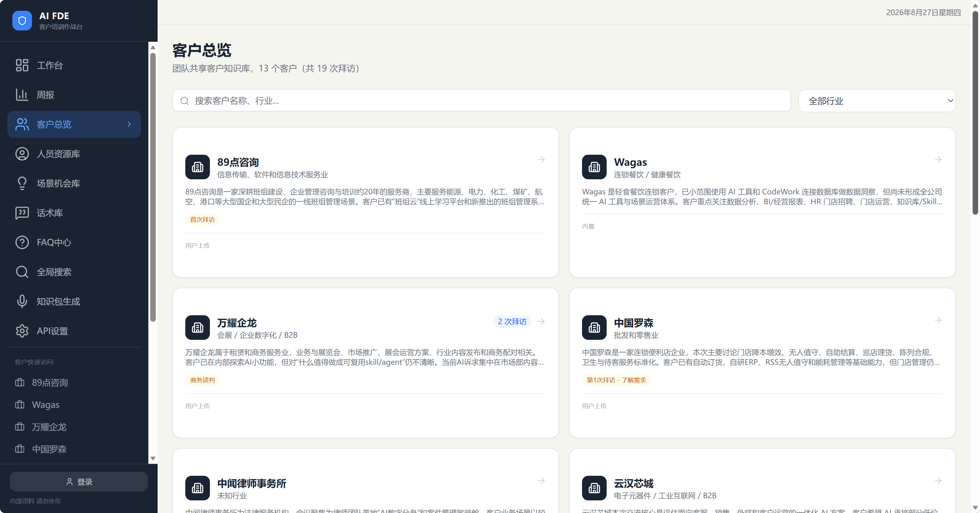Click the main page vertical scrollbar thumb
The height and width of the screenshot is (513, 980).
(975, 112)
